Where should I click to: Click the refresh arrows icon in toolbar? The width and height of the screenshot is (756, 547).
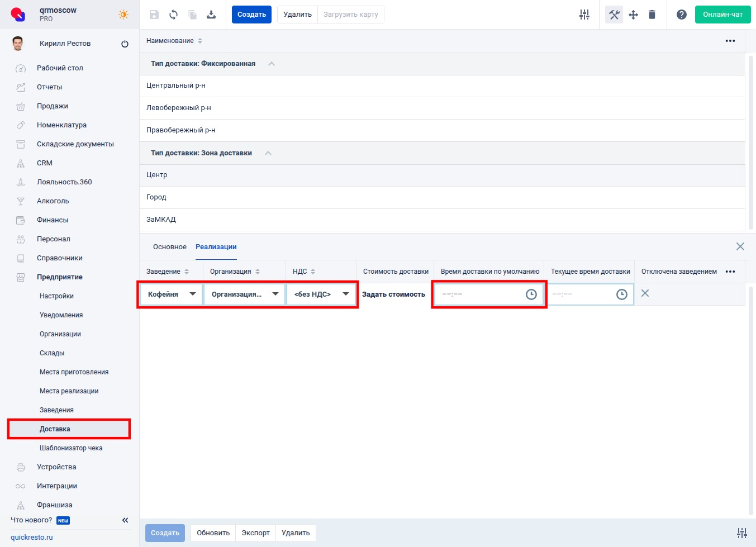pos(173,15)
